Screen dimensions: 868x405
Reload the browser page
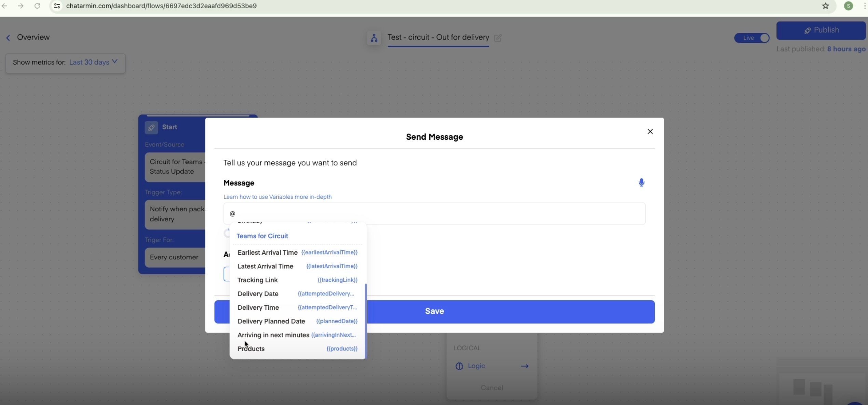[37, 6]
